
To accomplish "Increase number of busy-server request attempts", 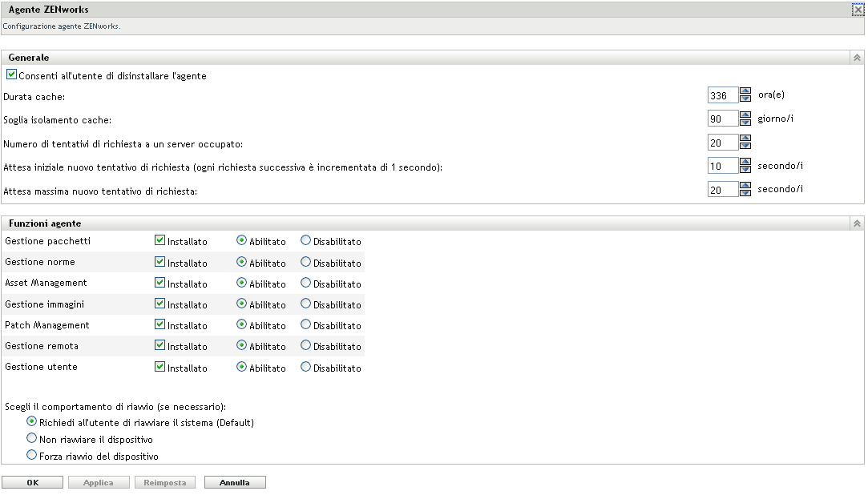I will [745, 139].
